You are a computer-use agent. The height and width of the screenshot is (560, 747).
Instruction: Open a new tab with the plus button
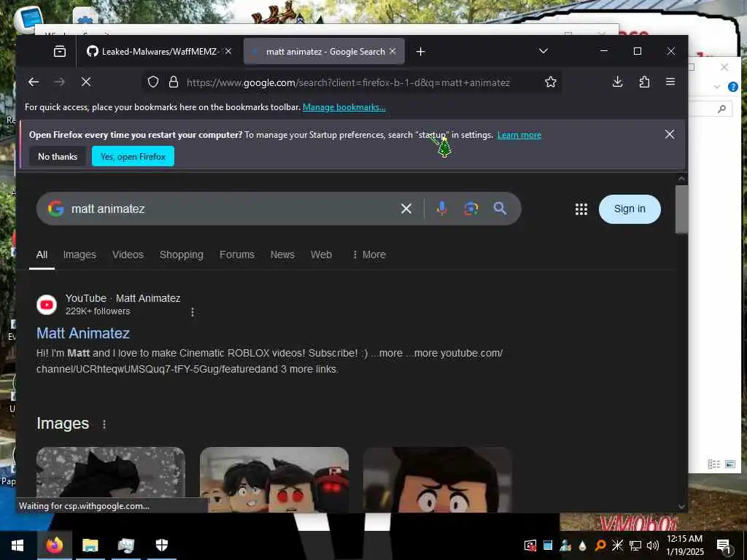click(x=420, y=52)
